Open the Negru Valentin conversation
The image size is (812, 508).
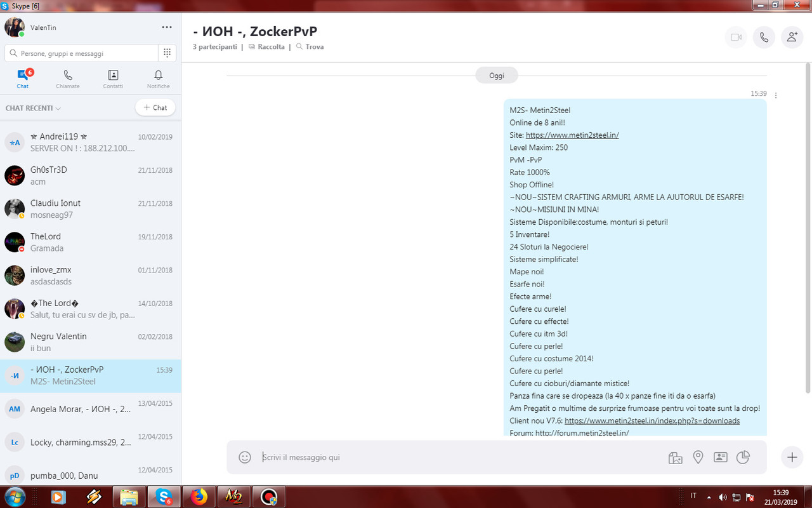click(x=90, y=342)
